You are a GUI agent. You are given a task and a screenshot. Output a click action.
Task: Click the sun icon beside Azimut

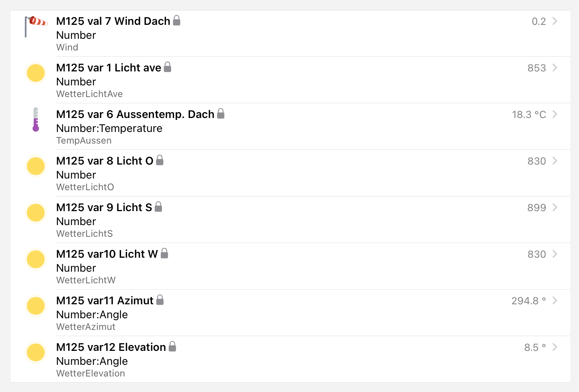pos(36,306)
